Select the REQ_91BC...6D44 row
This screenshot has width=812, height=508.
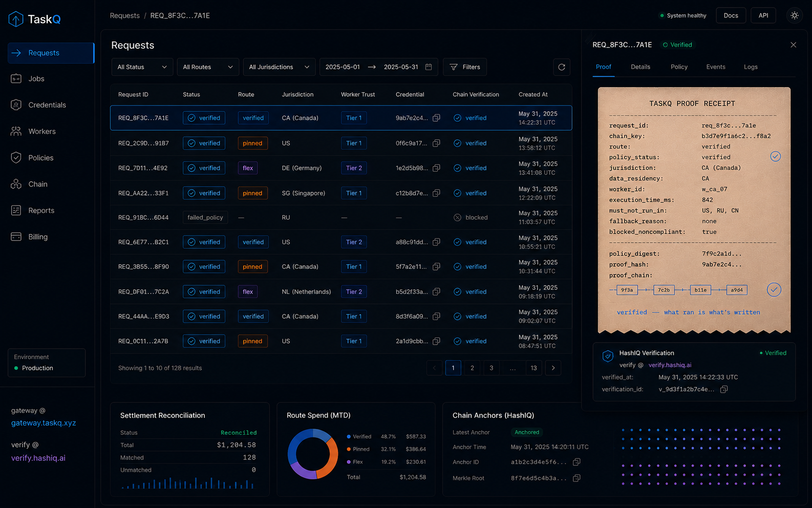pos(341,218)
